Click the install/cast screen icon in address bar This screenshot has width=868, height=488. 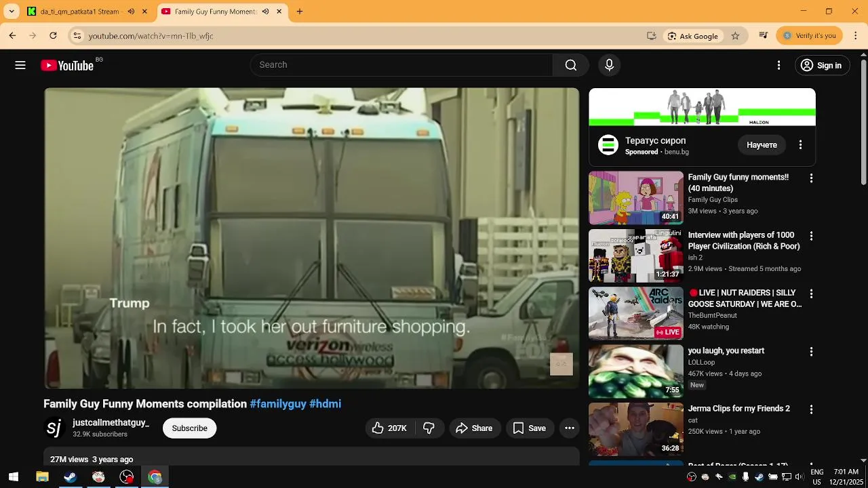click(x=652, y=36)
